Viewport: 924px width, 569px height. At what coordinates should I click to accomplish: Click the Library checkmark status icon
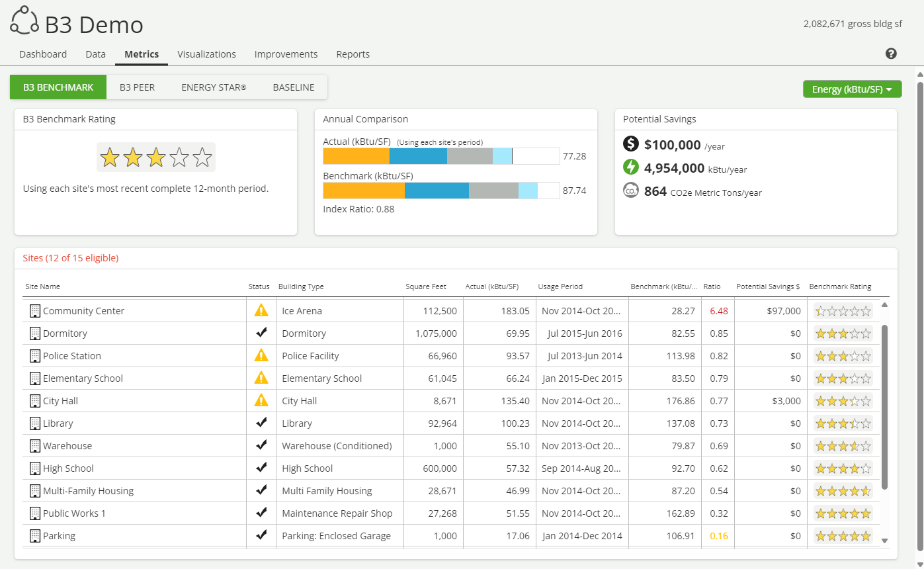pyautogui.click(x=261, y=423)
